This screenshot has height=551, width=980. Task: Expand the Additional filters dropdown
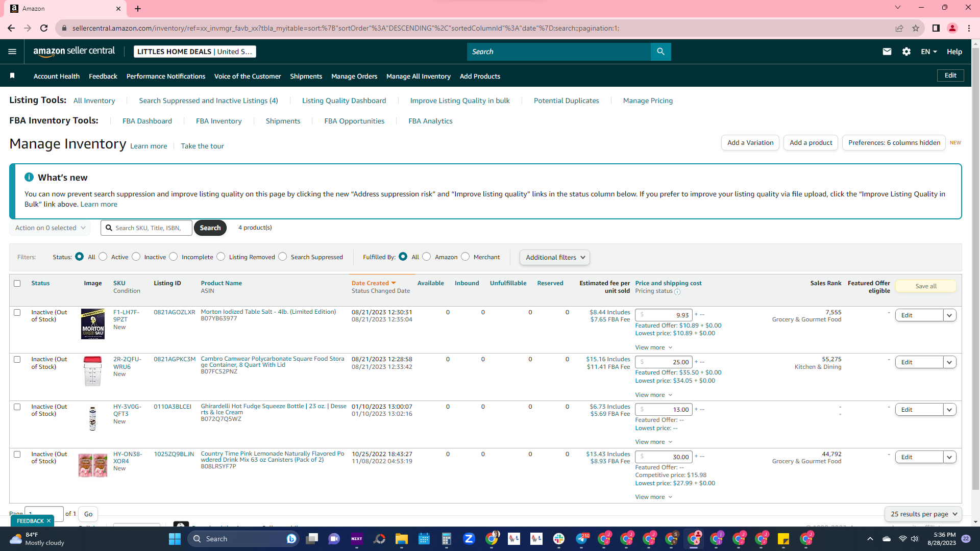pyautogui.click(x=555, y=257)
